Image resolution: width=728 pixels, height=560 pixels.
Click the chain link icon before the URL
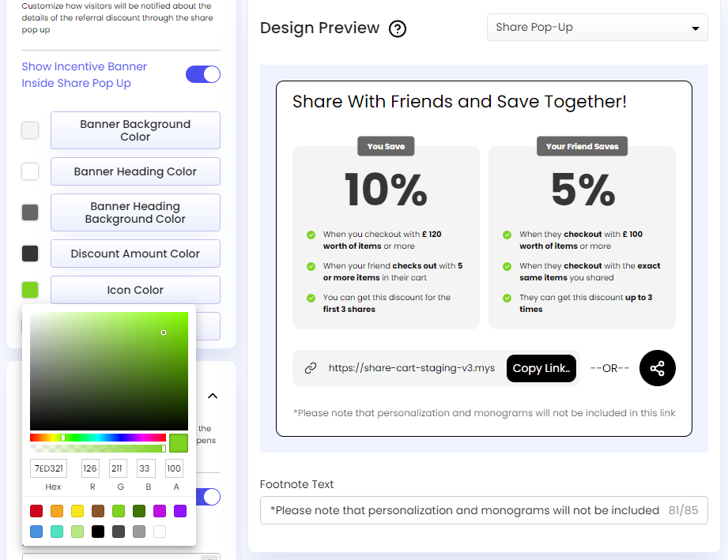click(x=311, y=368)
